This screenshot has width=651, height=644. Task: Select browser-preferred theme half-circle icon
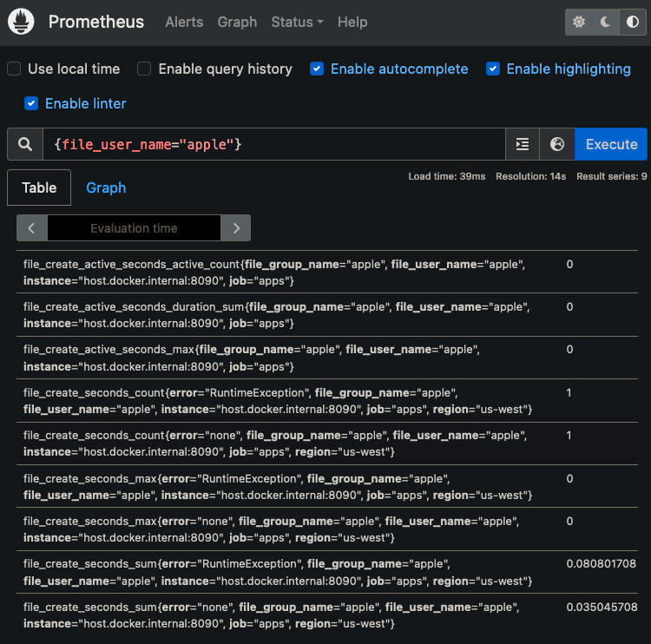click(632, 22)
